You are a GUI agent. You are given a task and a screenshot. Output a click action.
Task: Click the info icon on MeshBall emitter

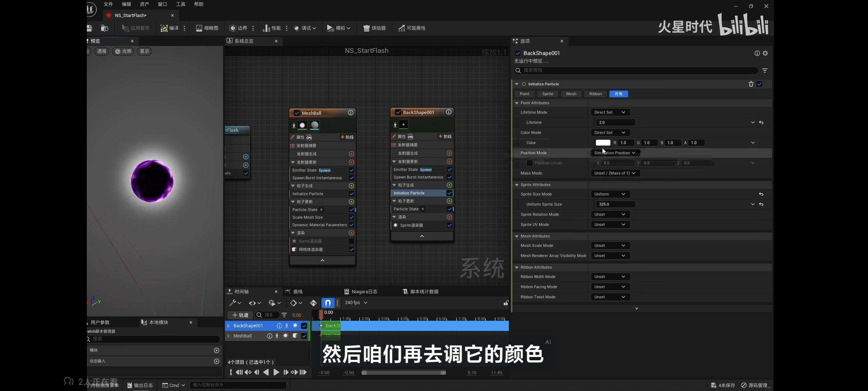coord(350,113)
